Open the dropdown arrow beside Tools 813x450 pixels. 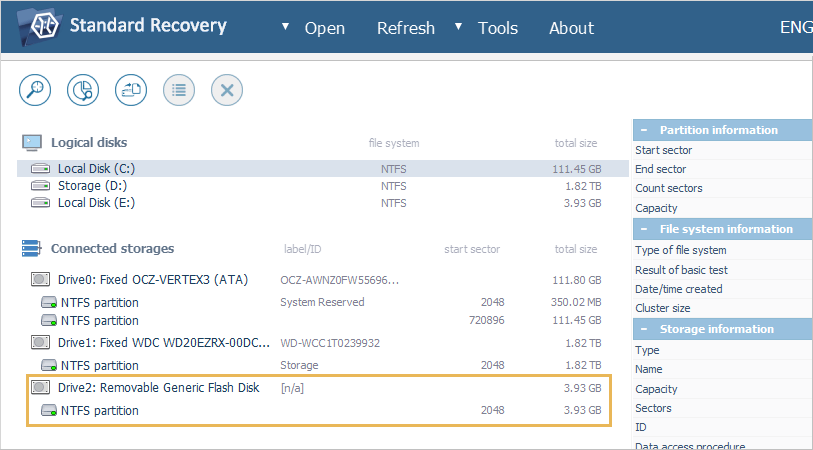tap(459, 27)
